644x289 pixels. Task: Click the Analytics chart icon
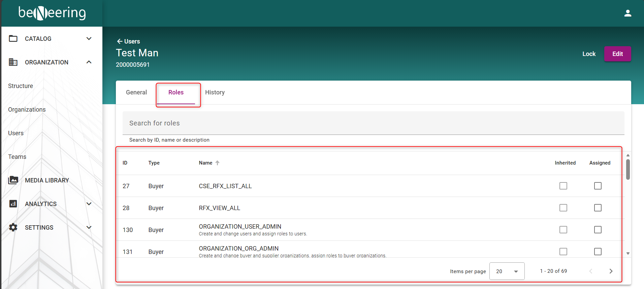(x=13, y=204)
